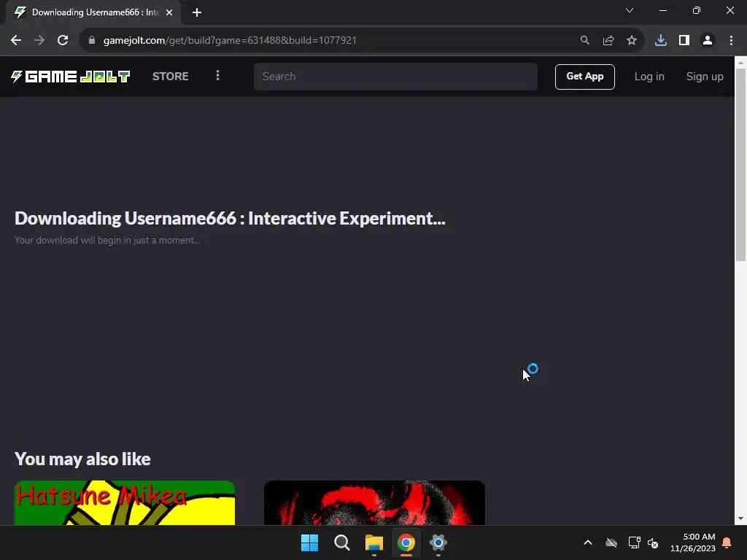Click the zoom magnifier icon in address bar
The height and width of the screenshot is (560, 747).
584,41
